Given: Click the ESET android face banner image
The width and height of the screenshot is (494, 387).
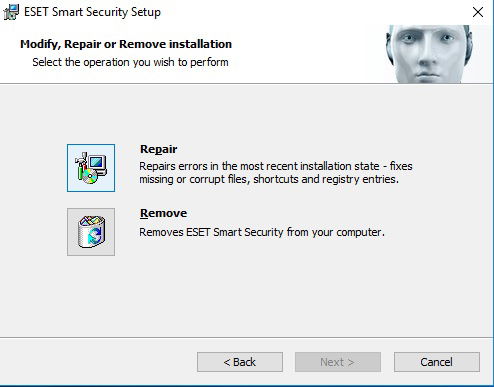Looking at the screenshot, I should 429,54.
